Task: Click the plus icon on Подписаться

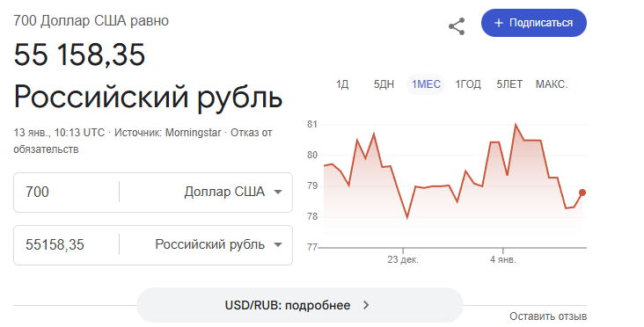Action: coord(498,23)
